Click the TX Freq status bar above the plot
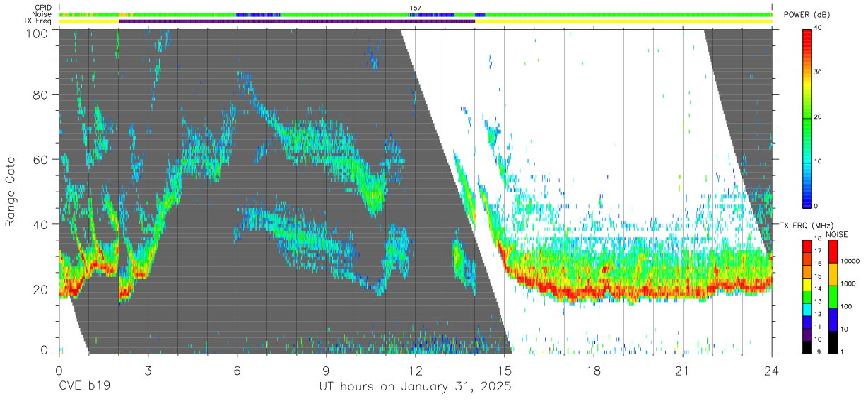Viewport: 868px width, 401px height. pos(416,21)
